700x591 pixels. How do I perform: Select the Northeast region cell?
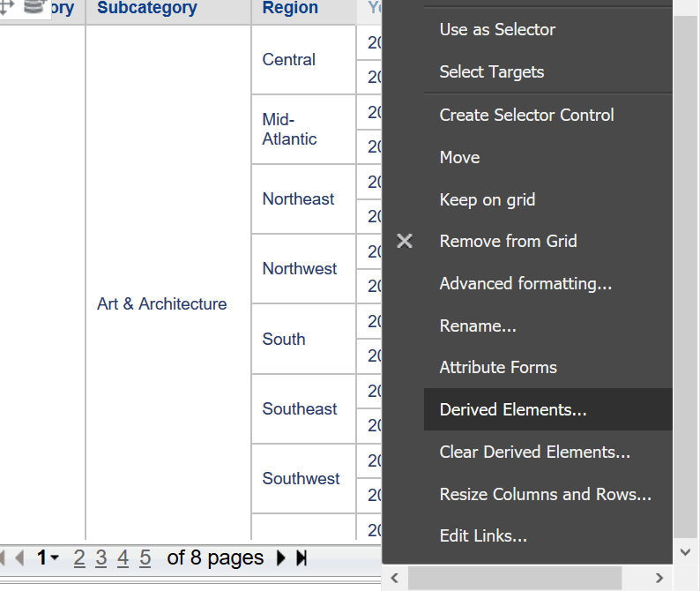303,198
